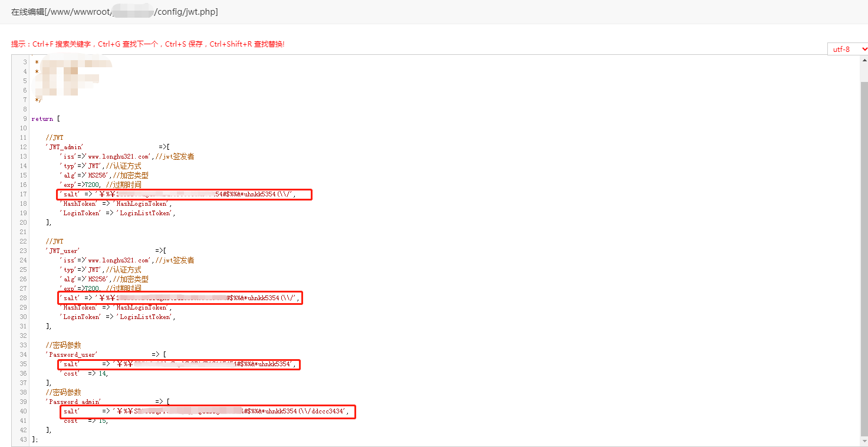This screenshot has width=868, height=447.
Task: Click the 'Password_user' key on line 34
Action: pyautogui.click(x=71, y=354)
